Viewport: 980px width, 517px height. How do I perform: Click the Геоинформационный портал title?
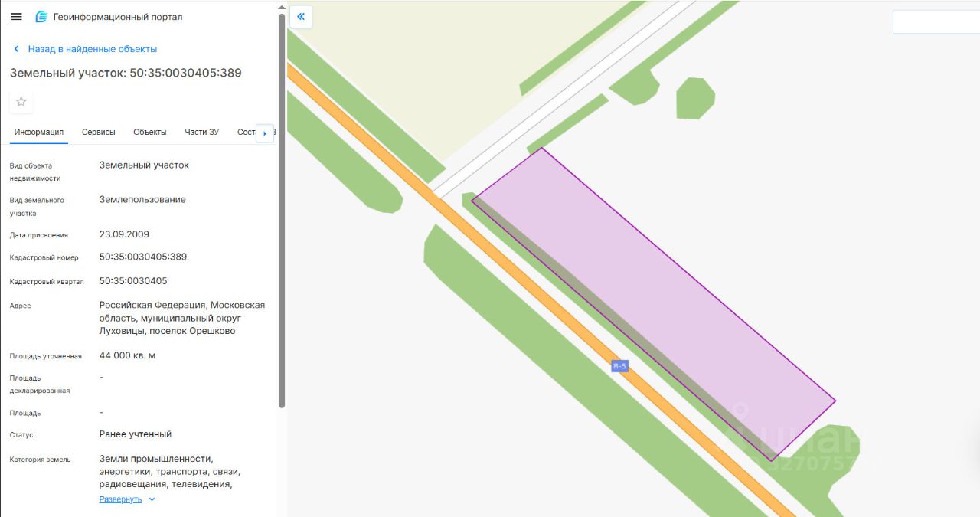click(x=118, y=17)
